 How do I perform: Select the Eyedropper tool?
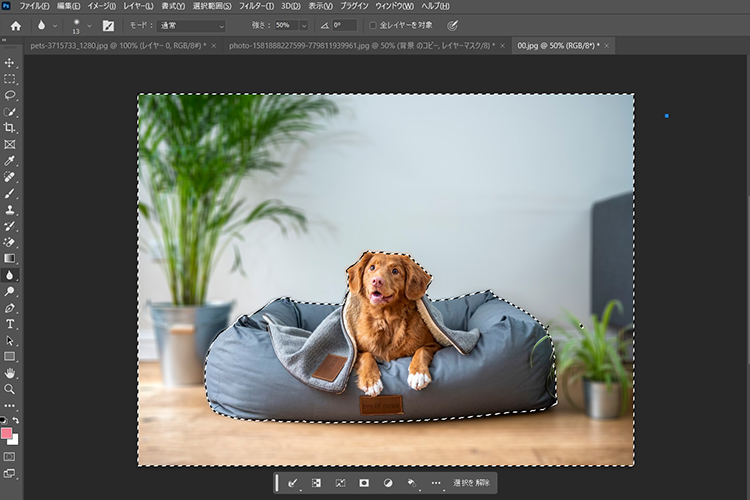point(10,161)
